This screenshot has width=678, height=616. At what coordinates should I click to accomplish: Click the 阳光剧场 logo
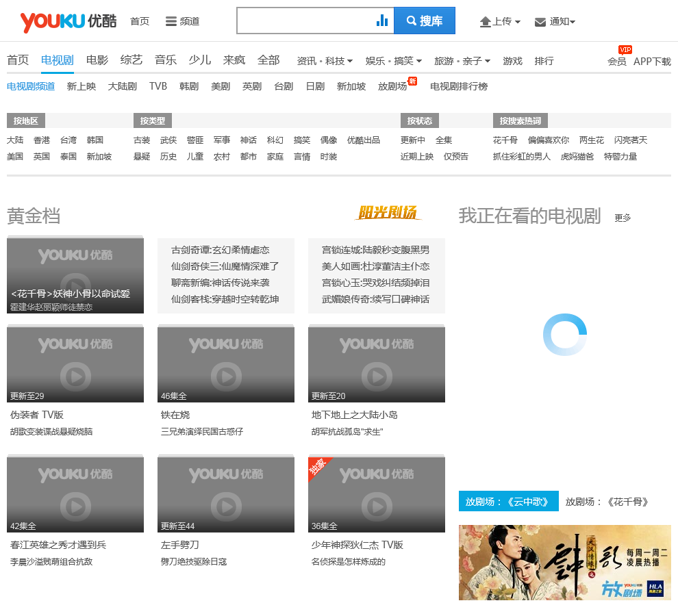[x=388, y=212]
